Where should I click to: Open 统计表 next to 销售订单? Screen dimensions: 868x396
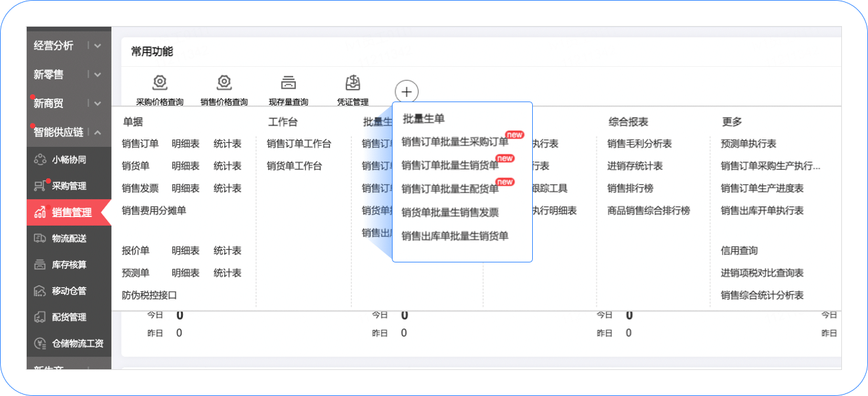(228, 144)
